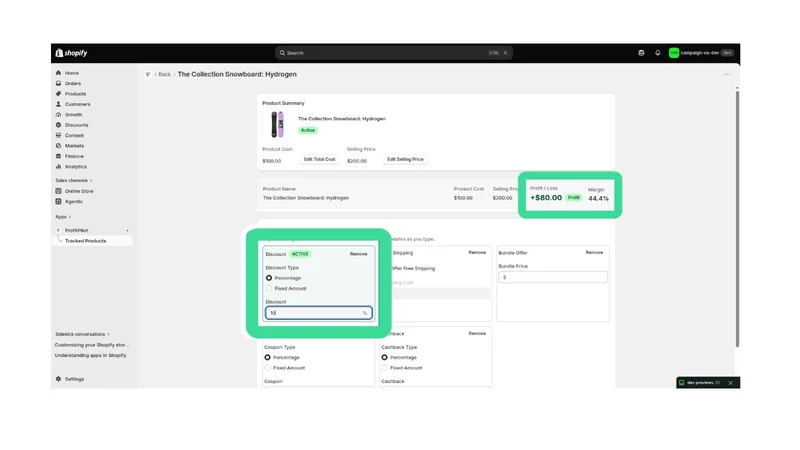The width and height of the screenshot is (800, 450).
Task: Remove the Cashback card
Action: point(477,334)
